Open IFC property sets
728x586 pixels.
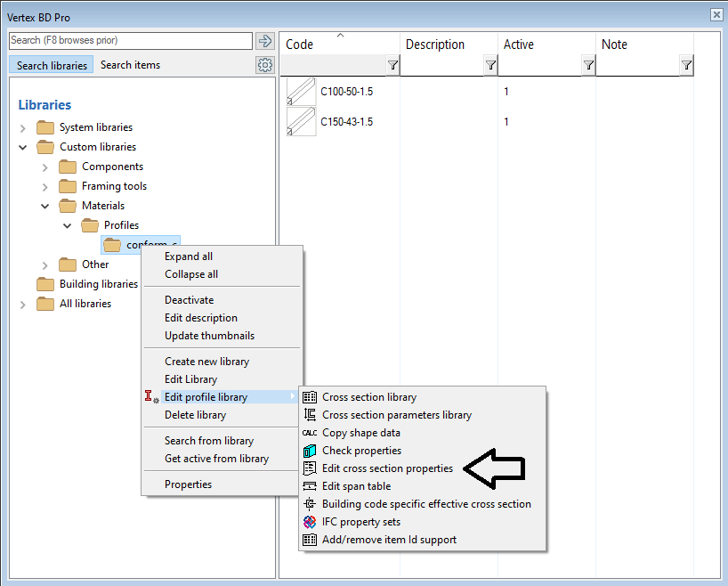[360, 522]
